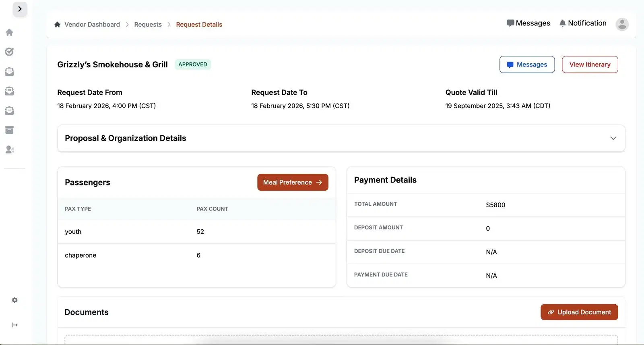Click the pax count 6
The image size is (644, 345).
(198, 255)
